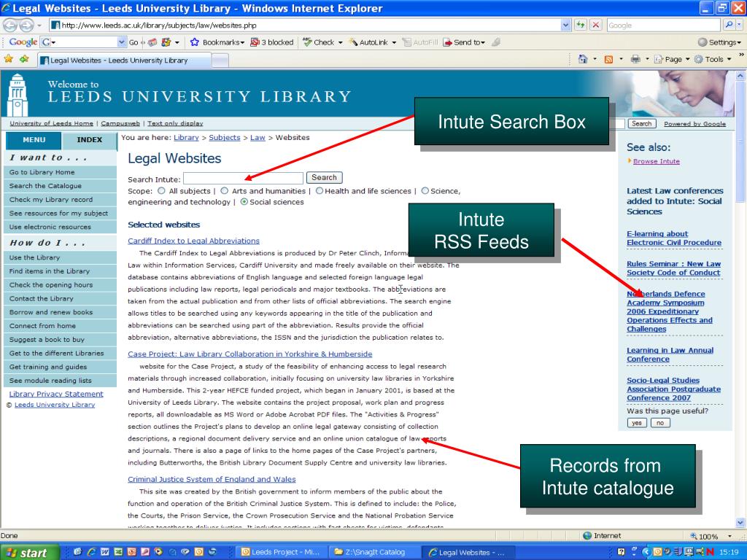This screenshot has height=560, width=747.
Task: Click the Go button in the Google toolbar
Action: [x=133, y=42]
